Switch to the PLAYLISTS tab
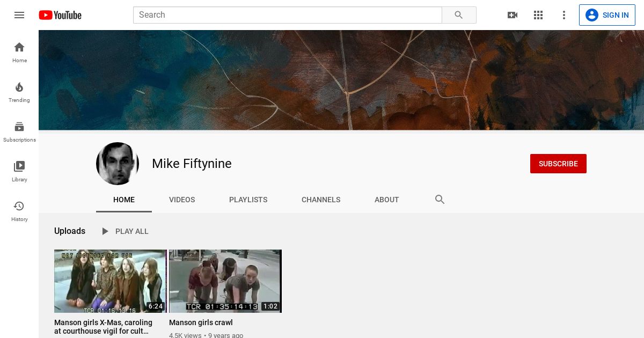This screenshot has height=338, width=644. point(248,200)
